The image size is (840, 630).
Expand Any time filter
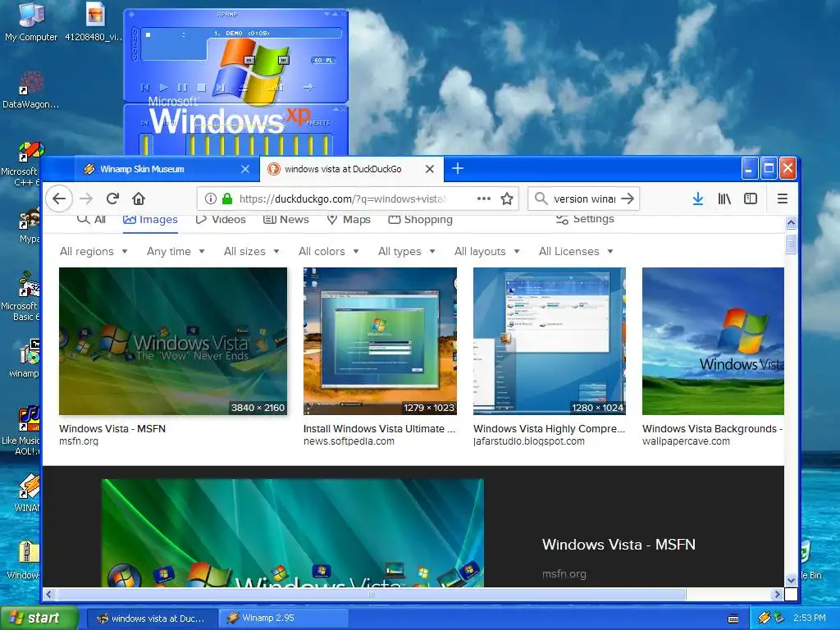(x=176, y=251)
